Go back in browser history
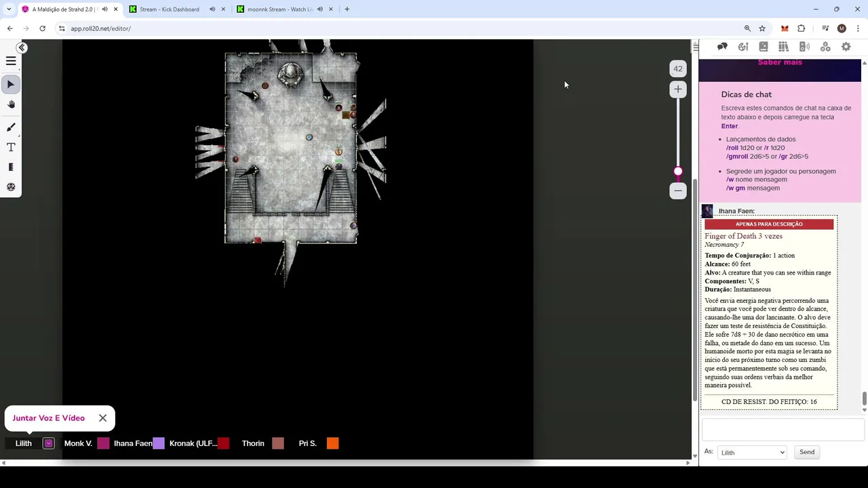 pyautogui.click(x=9, y=28)
